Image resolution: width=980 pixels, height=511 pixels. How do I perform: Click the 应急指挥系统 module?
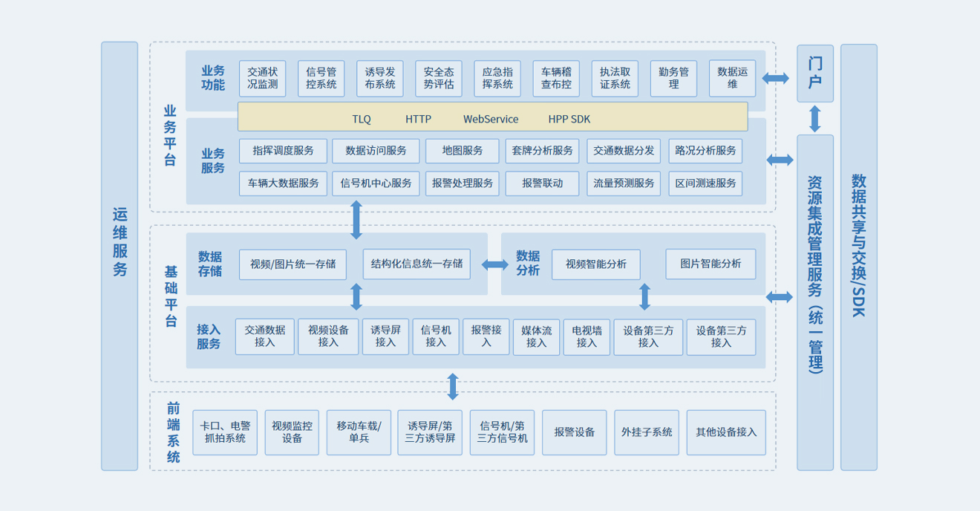click(497, 78)
